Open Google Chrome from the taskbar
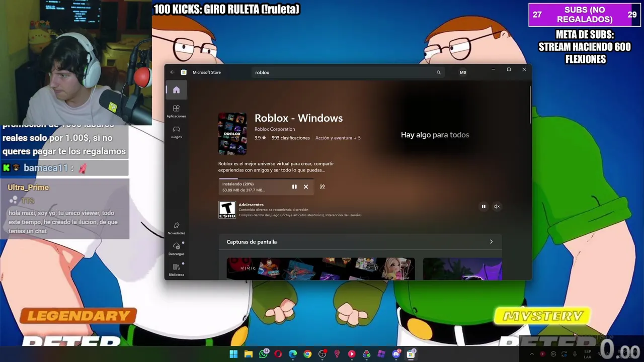This screenshot has width=644, height=362. (x=307, y=354)
